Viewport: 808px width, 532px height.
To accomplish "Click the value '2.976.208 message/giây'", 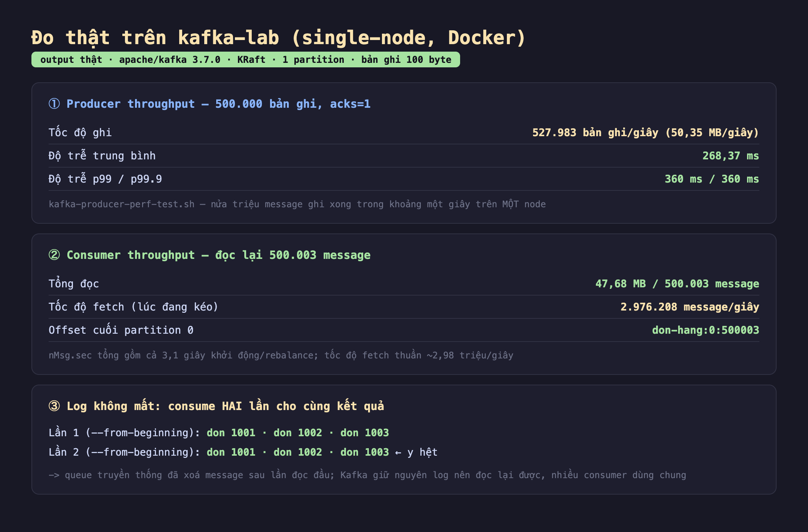I will point(690,307).
